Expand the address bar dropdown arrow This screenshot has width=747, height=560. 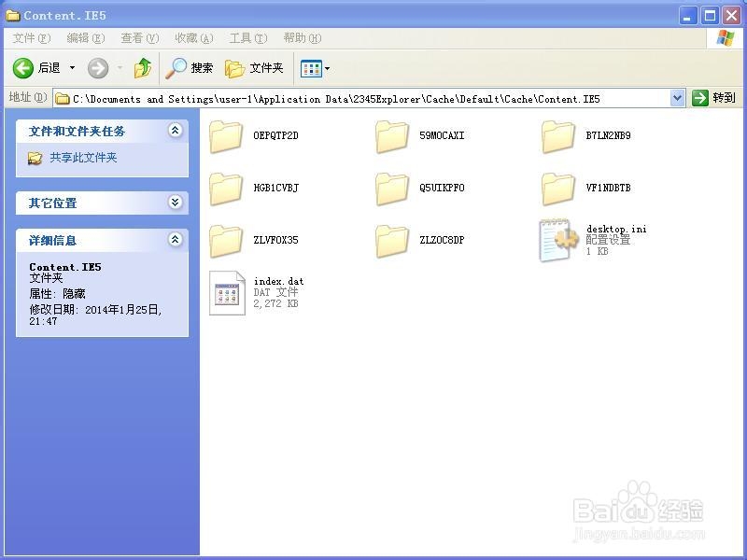[x=677, y=99]
